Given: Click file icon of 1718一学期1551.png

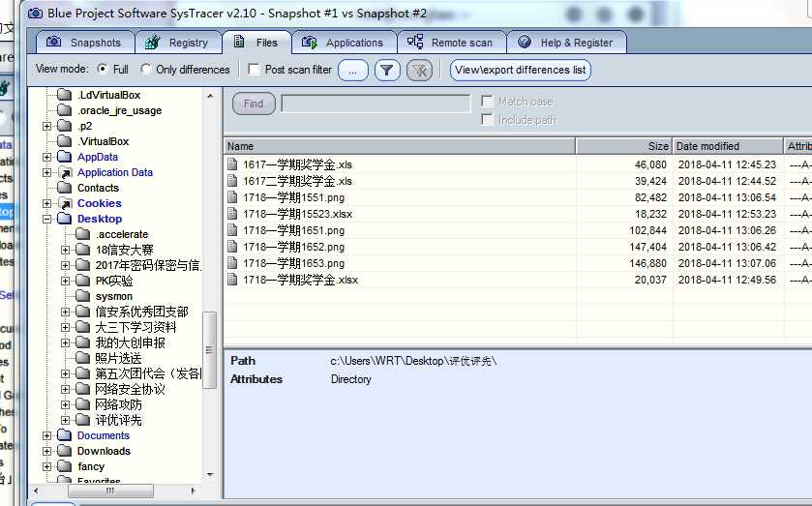Looking at the screenshot, I should [x=232, y=197].
